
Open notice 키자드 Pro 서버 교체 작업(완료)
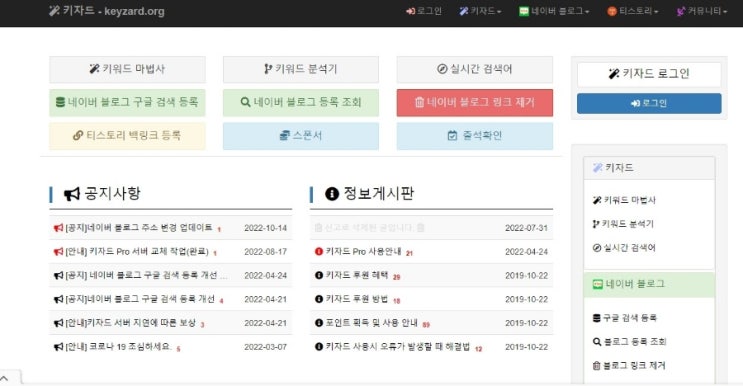[137, 251]
